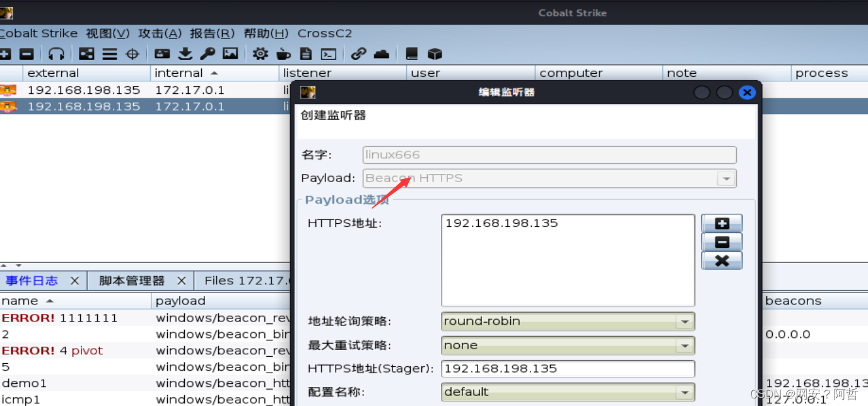The height and width of the screenshot is (406, 868).
Task: Open keystrokes via the key icon
Action: [208, 54]
